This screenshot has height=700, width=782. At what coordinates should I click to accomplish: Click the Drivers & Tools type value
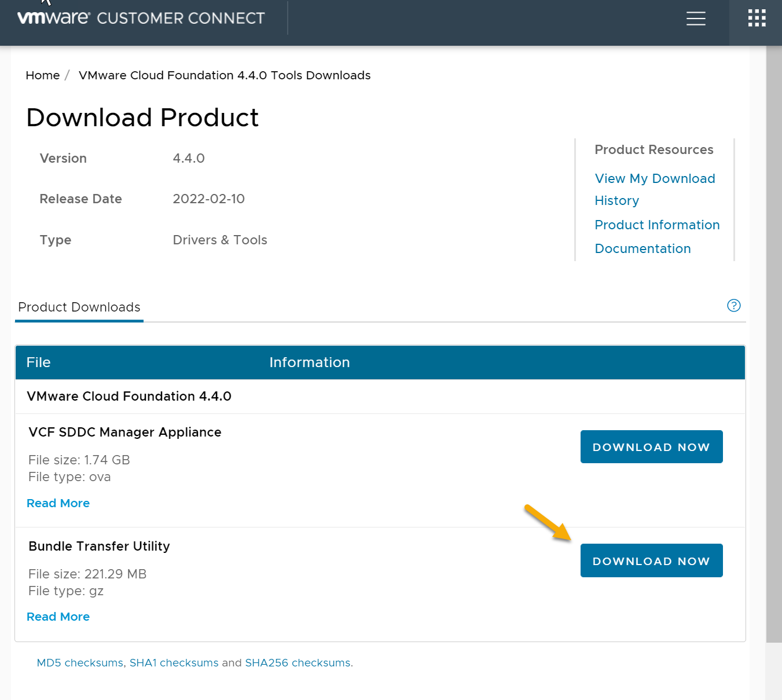coord(220,240)
